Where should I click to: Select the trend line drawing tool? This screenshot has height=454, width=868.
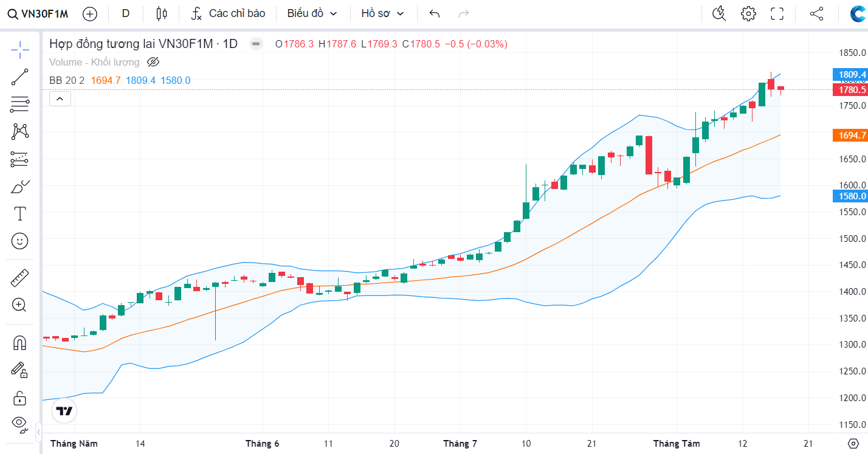20,77
